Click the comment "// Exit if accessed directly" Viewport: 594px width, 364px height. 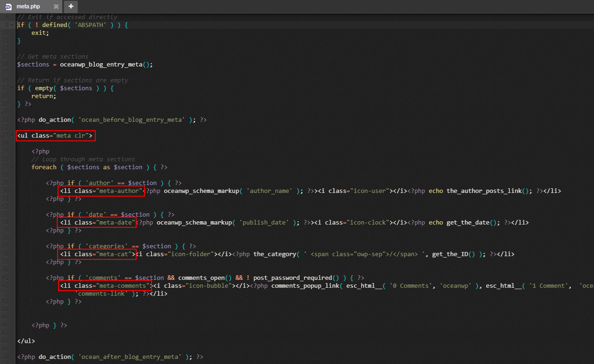pyautogui.click(x=67, y=17)
